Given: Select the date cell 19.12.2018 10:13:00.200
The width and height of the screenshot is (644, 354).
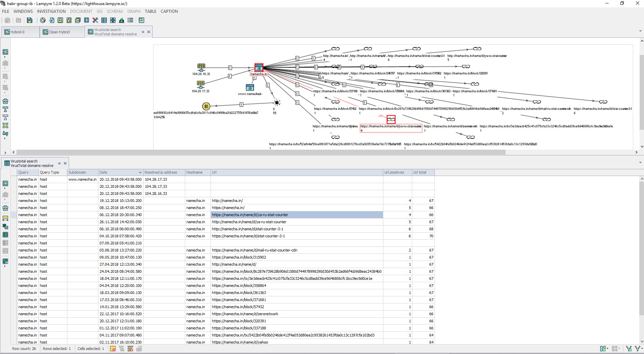Looking at the screenshot, I should [x=121, y=201].
